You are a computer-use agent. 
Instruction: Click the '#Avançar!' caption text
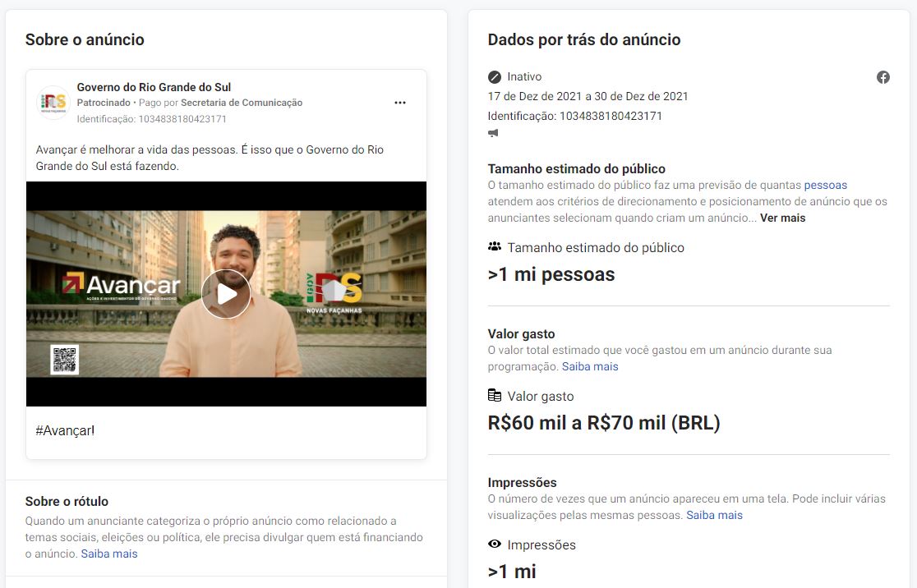65,431
